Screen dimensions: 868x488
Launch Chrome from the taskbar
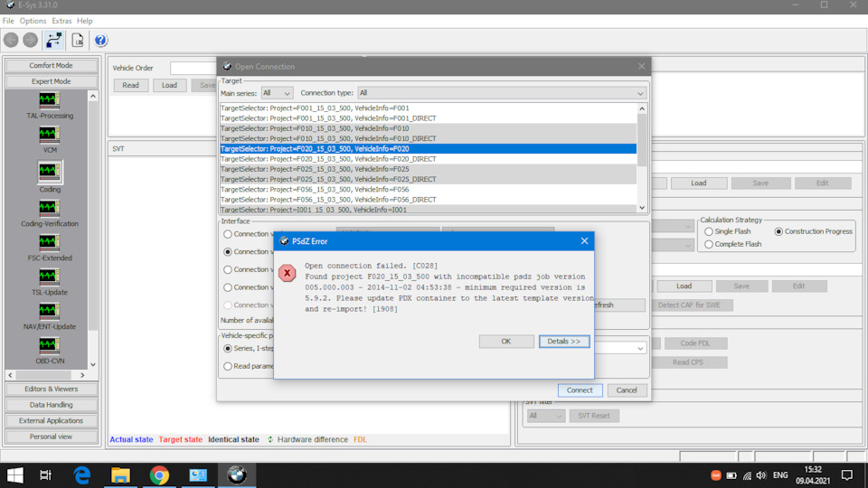(159, 475)
